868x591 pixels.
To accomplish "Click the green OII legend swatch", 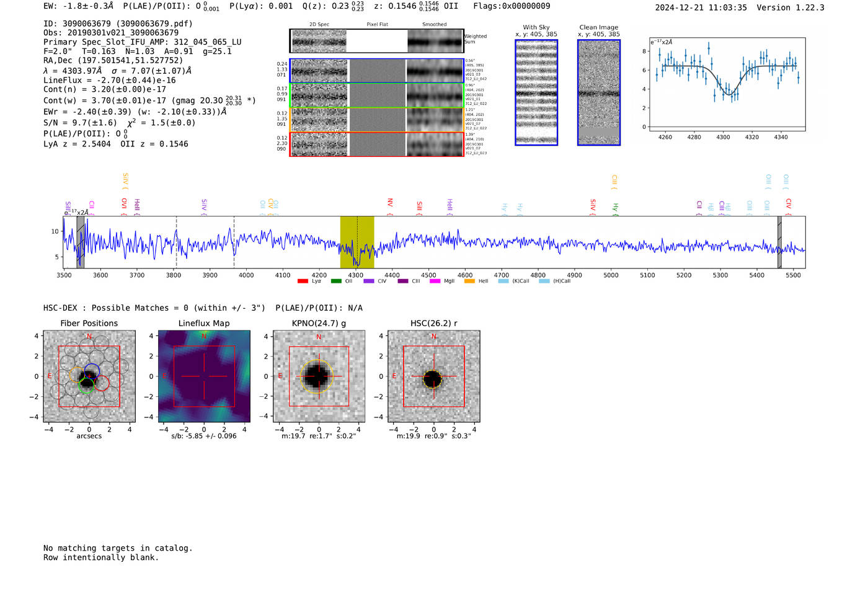I will point(336,282).
